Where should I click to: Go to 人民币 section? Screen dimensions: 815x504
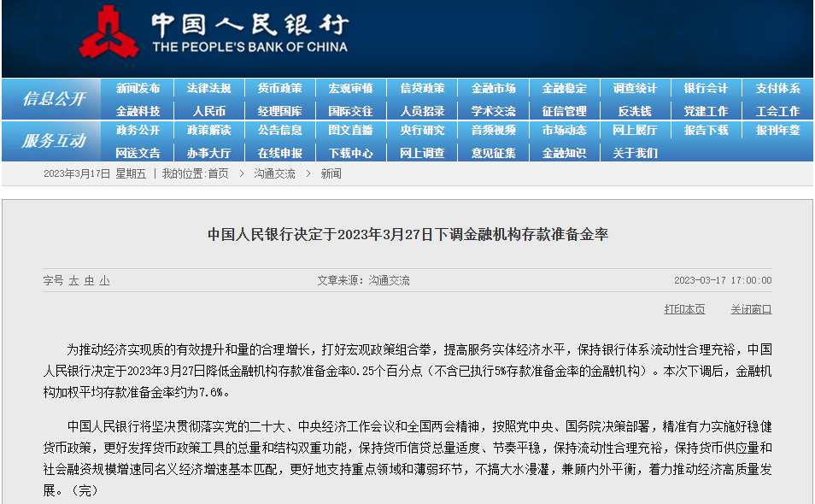(209, 111)
